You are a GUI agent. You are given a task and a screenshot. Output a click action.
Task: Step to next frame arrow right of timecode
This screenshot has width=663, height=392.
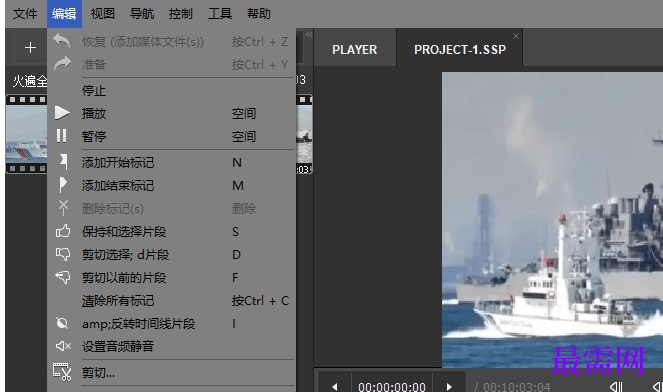(x=449, y=386)
